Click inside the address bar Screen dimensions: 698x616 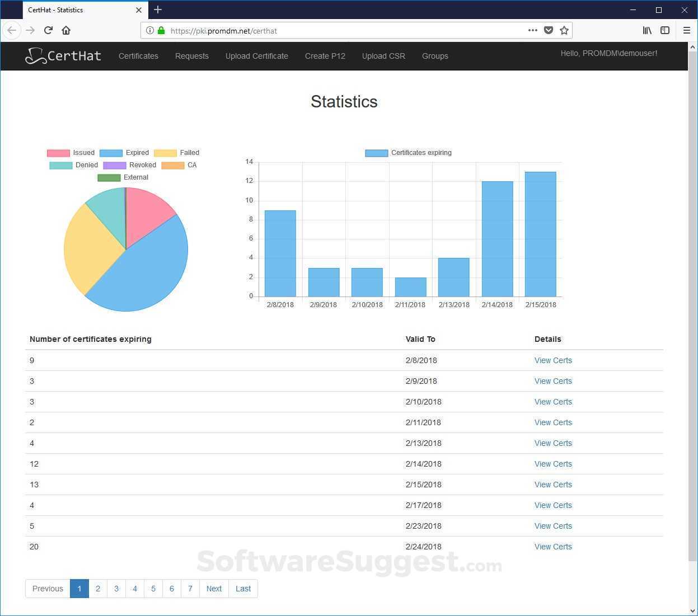[336, 31]
